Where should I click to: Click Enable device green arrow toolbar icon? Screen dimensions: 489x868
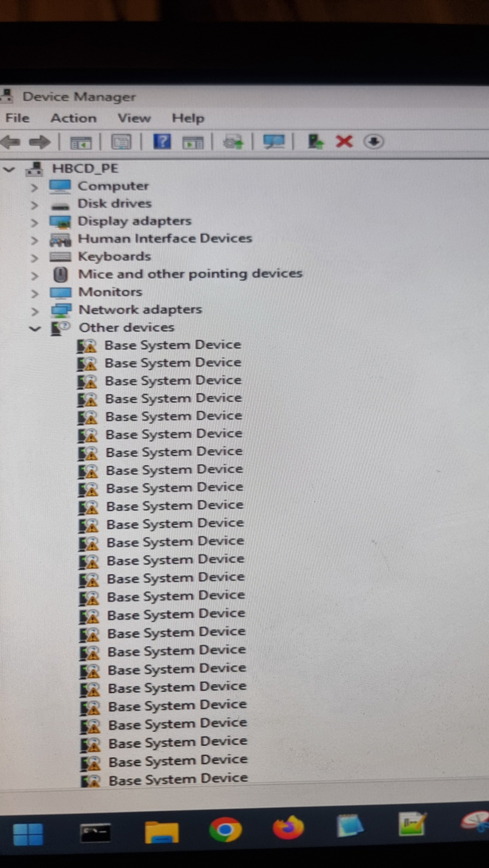(x=315, y=142)
